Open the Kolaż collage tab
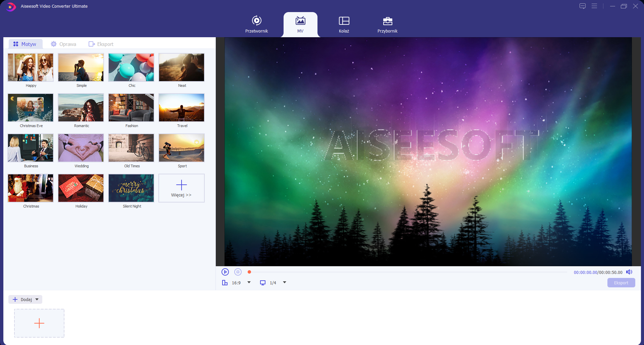Screen dimensions: 644x345 coord(344,24)
